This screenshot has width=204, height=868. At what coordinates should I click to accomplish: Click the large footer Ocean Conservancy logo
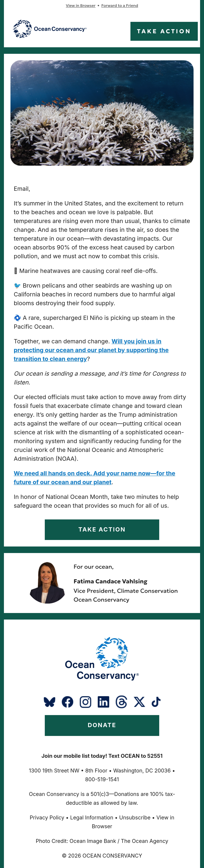pyautogui.click(x=102, y=659)
